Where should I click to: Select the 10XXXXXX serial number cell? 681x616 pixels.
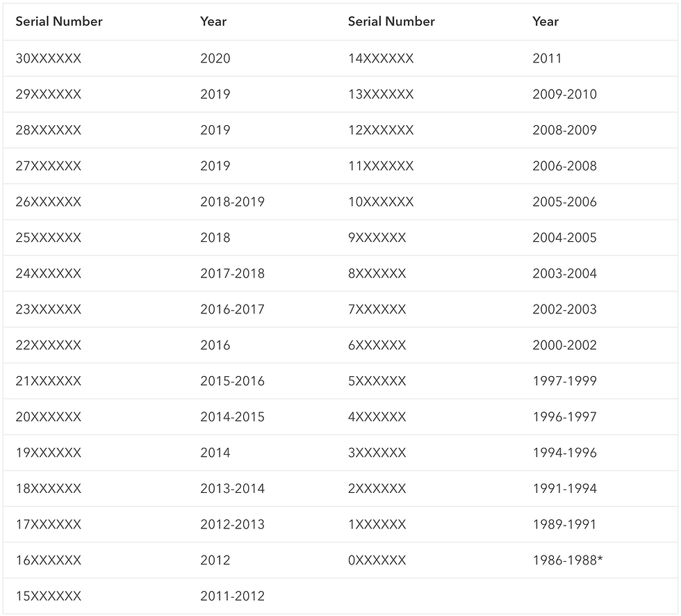click(381, 202)
